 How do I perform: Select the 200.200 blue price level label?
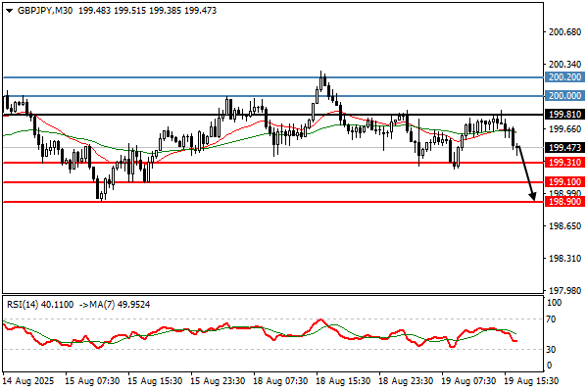click(564, 77)
